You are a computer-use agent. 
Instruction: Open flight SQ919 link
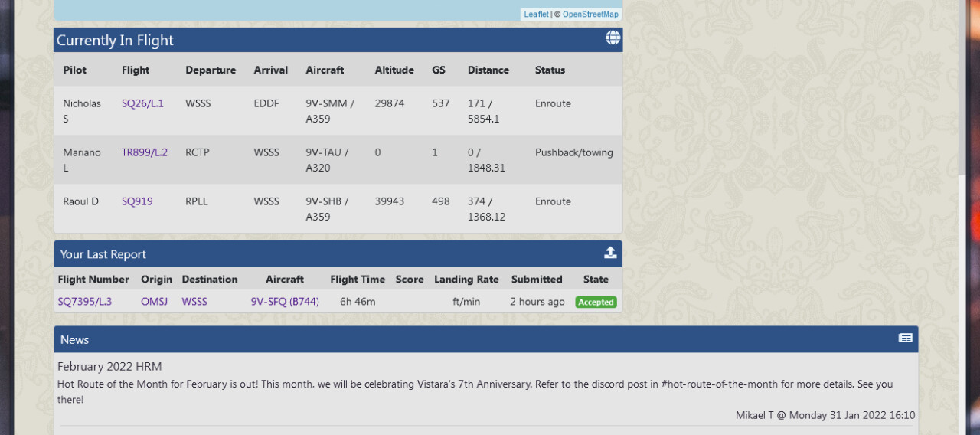point(137,201)
